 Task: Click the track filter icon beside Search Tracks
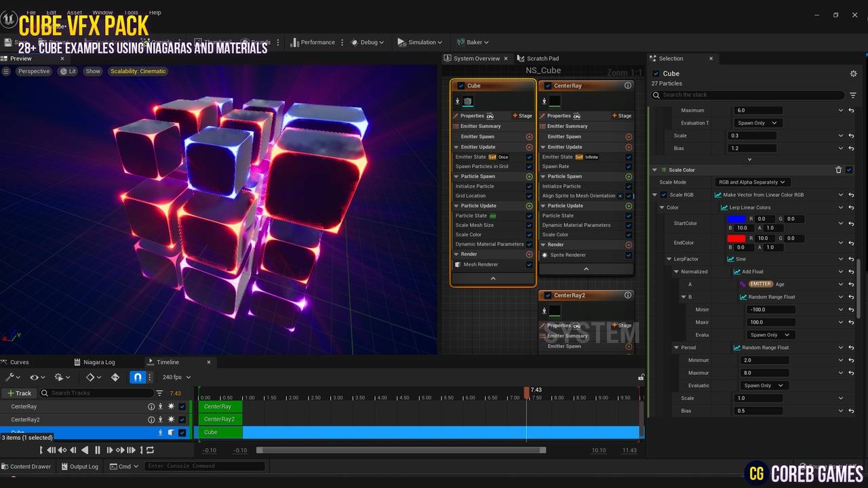(x=159, y=393)
